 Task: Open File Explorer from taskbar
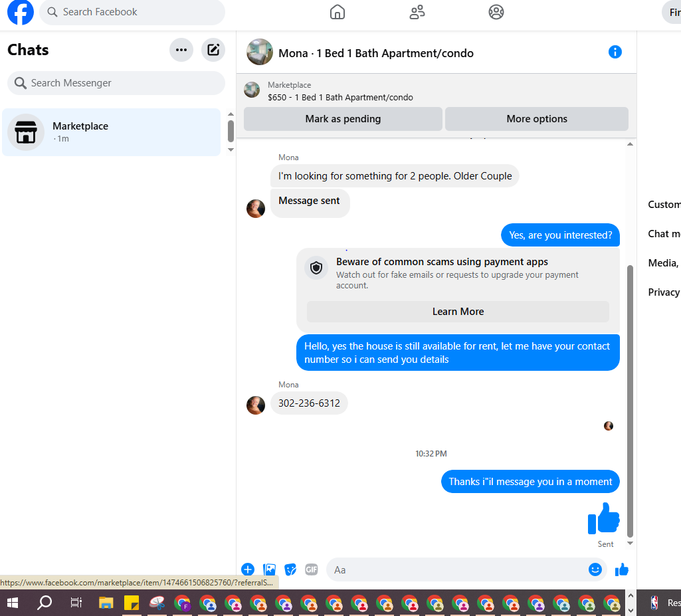[x=106, y=603]
